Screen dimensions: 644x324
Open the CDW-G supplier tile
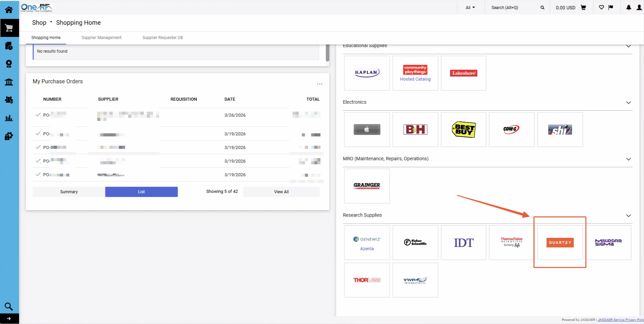tap(512, 130)
